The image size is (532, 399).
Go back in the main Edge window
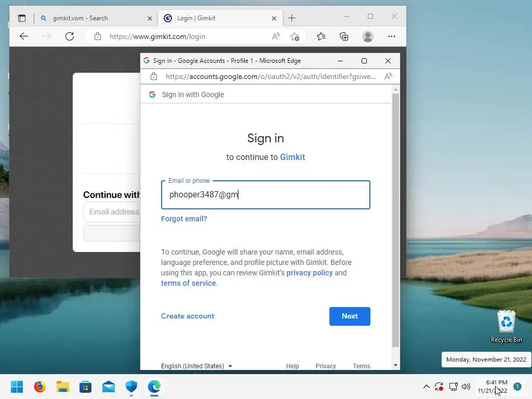pos(24,36)
